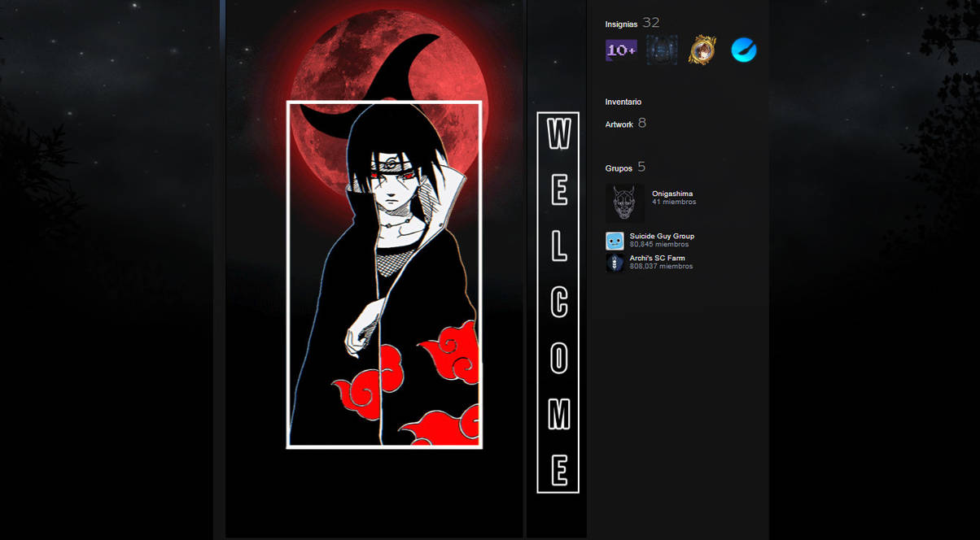Image resolution: width=980 pixels, height=540 pixels.
Task: Click the '80,845 miembros' text
Action: [659, 244]
